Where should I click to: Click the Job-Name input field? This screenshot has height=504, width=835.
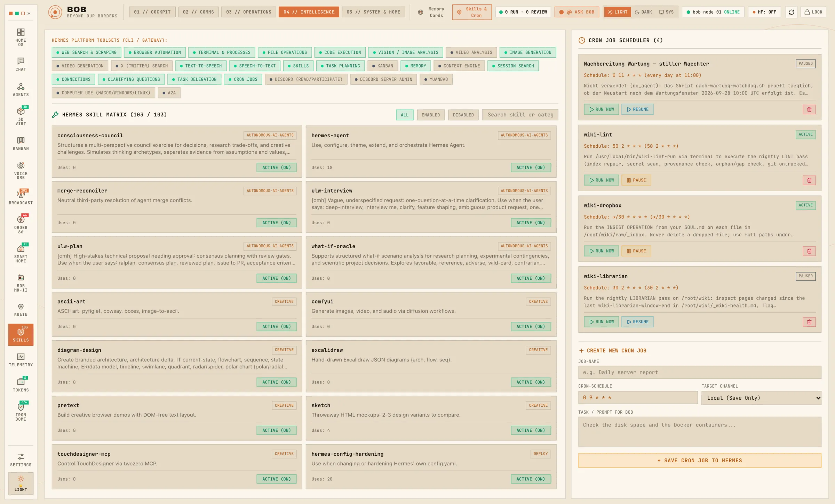pos(699,372)
